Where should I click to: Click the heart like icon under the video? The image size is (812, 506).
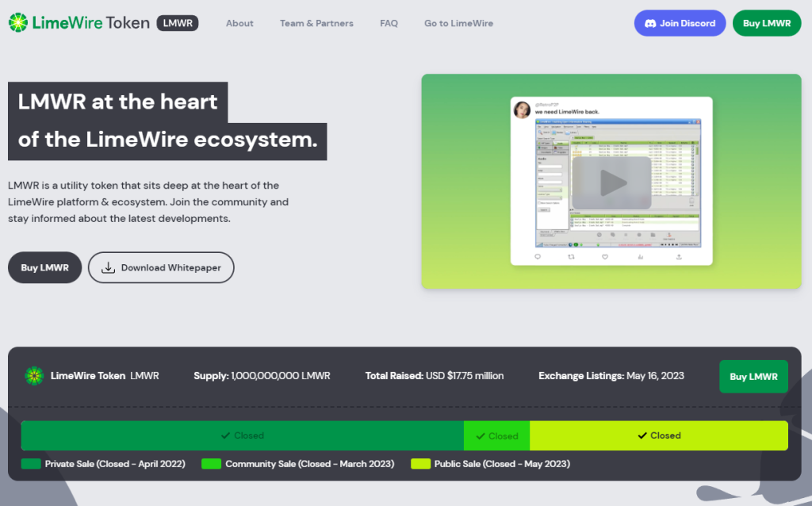tap(605, 256)
